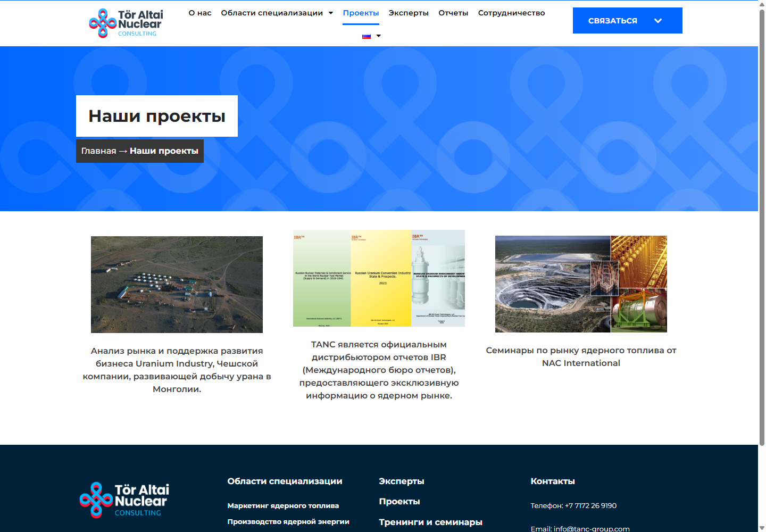Open footer Тренинги и семинары link
This screenshot has width=766, height=532.
click(x=430, y=522)
